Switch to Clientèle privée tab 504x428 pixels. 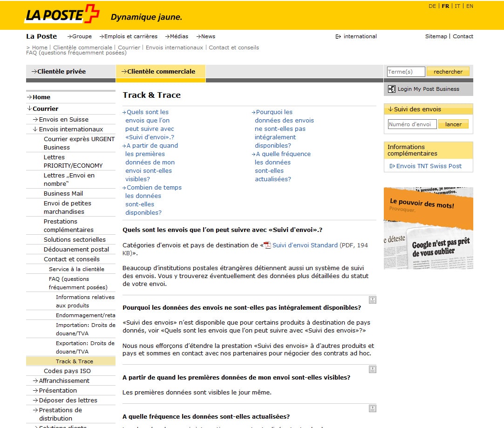point(71,71)
